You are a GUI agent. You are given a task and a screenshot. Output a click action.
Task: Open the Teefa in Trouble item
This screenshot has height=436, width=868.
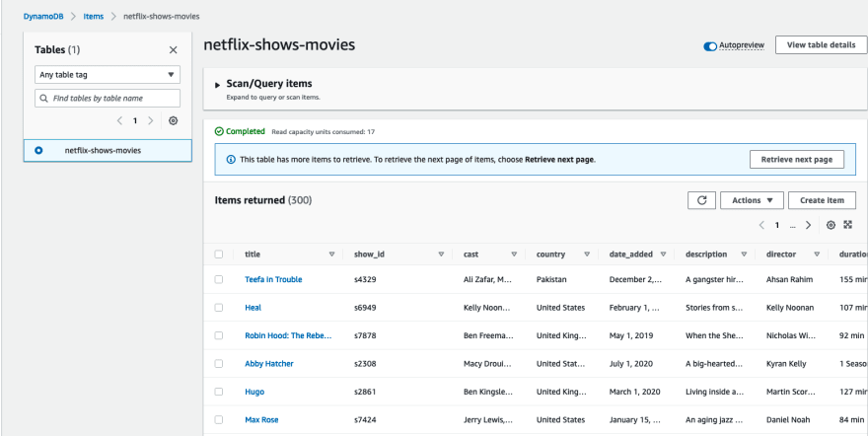[x=273, y=279]
